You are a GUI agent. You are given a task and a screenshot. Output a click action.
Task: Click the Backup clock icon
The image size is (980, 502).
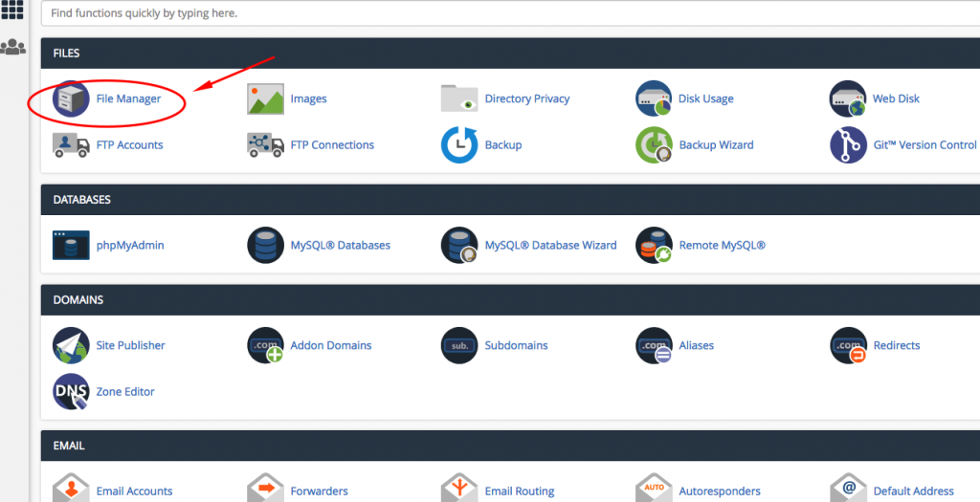459,144
